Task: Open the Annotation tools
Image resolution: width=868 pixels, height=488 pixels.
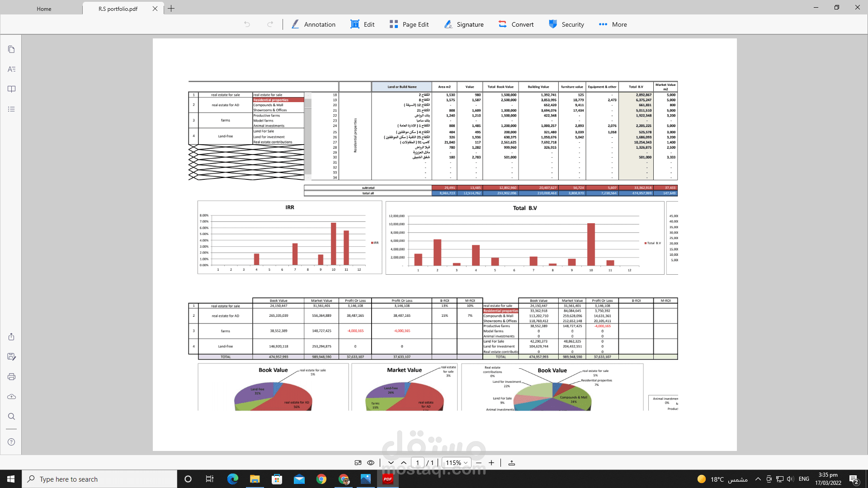Action: tap(313, 24)
